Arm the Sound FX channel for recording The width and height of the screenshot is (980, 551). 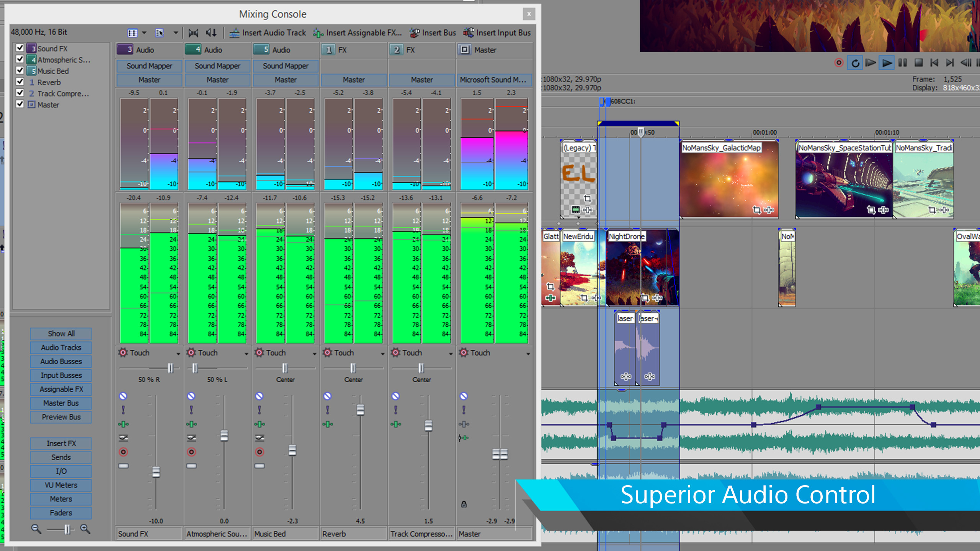[123, 452]
